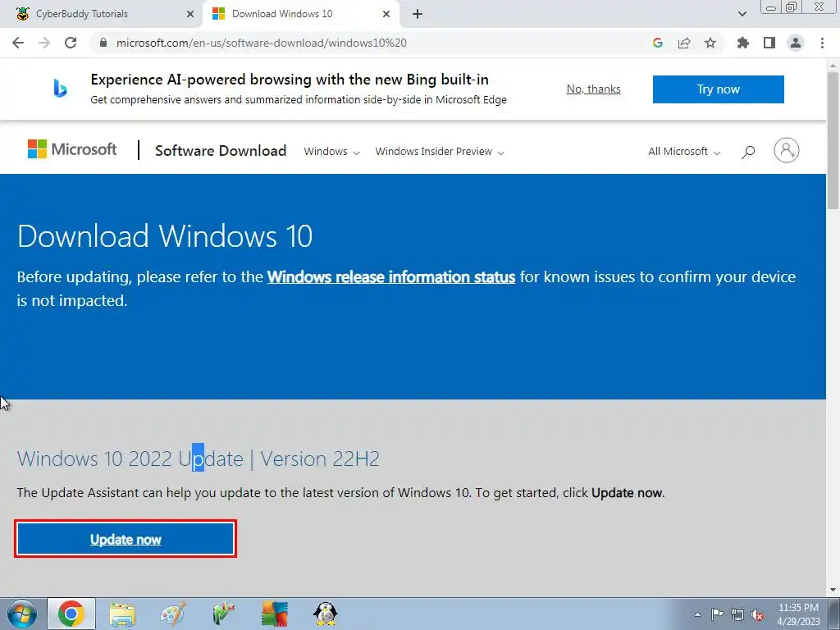Click the Windows 10 2022 Update heading
The height and width of the screenshot is (630, 840).
click(199, 459)
